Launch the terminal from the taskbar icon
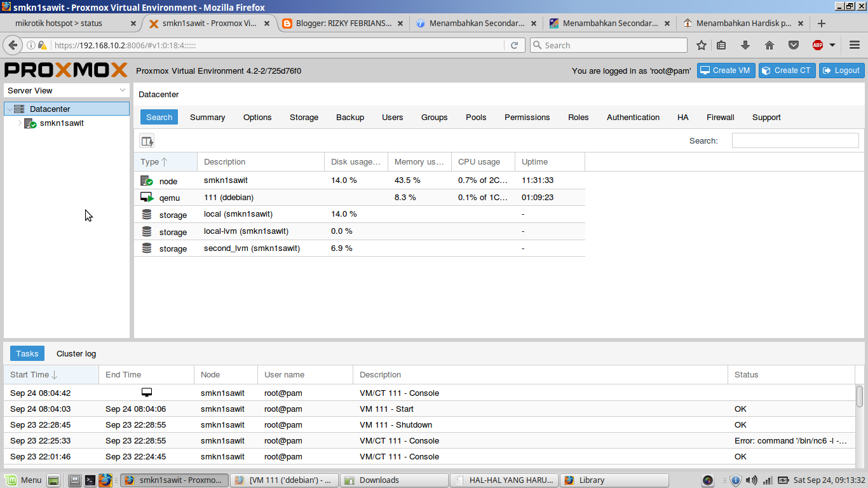The image size is (868, 488). coord(90,480)
